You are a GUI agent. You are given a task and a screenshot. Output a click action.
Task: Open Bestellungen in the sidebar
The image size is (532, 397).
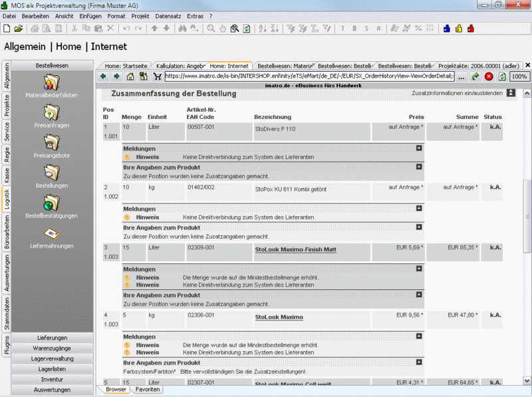[x=52, y=177]
